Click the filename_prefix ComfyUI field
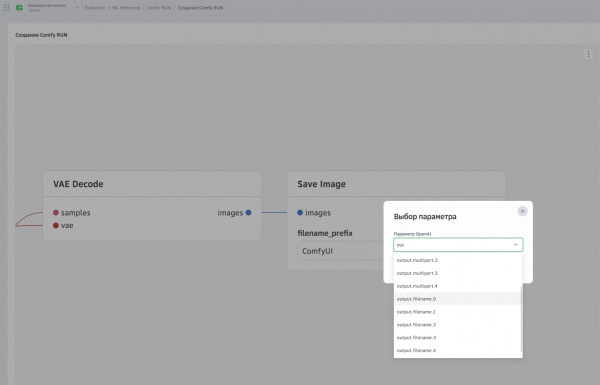 [341, 251]
